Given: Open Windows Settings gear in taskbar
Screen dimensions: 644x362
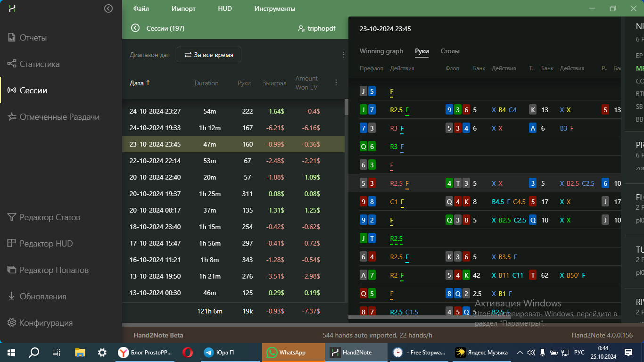Looking at the screenshot, I should (x=102, y=352).
